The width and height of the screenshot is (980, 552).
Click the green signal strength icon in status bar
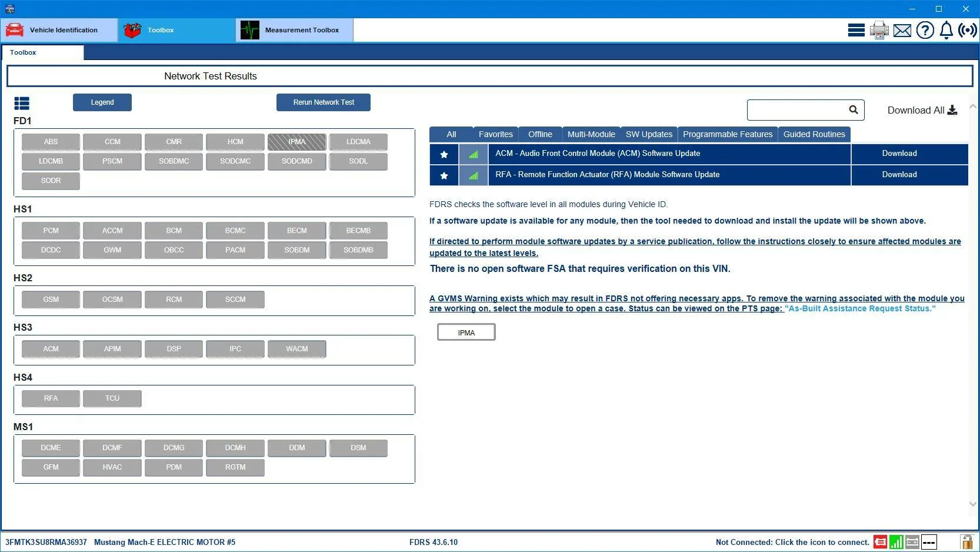[896, 542]
